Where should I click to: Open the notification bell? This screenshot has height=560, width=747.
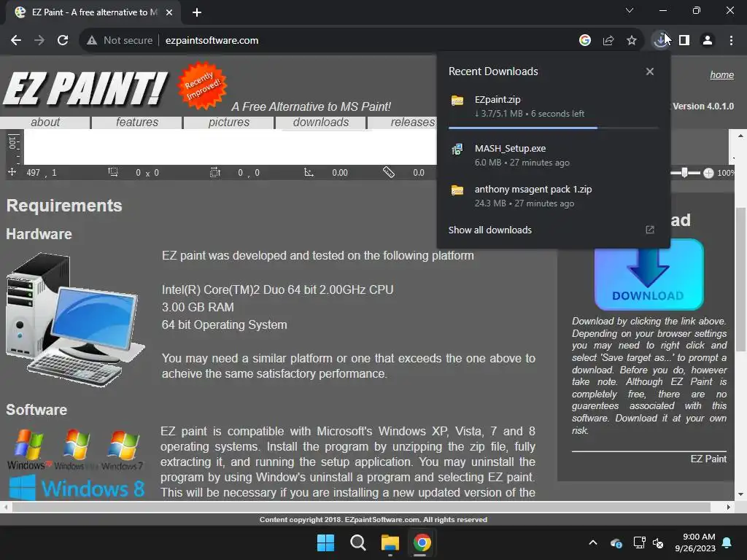pos(727,542)
